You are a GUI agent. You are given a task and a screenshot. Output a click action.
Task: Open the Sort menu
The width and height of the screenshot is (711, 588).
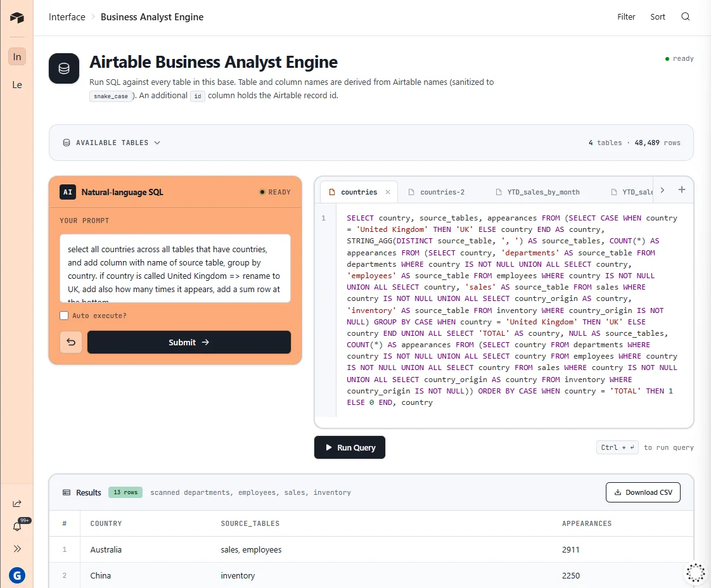click(658, 16)
